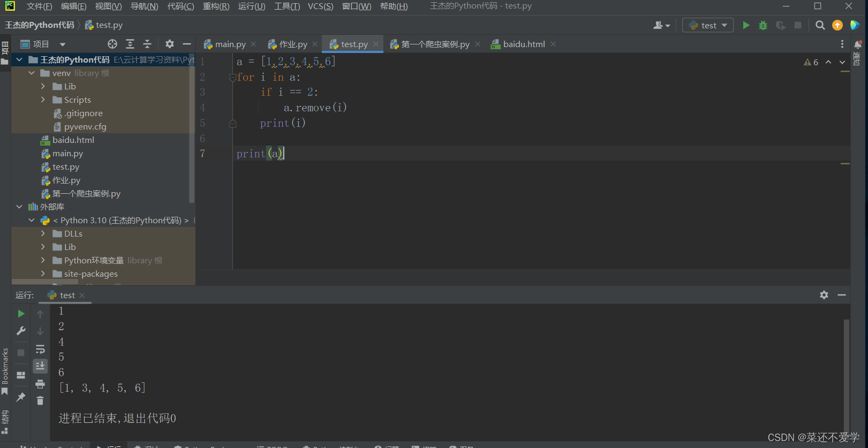Navigate down the stack trace arrow
868x448 pixels.
click(40, 331)
